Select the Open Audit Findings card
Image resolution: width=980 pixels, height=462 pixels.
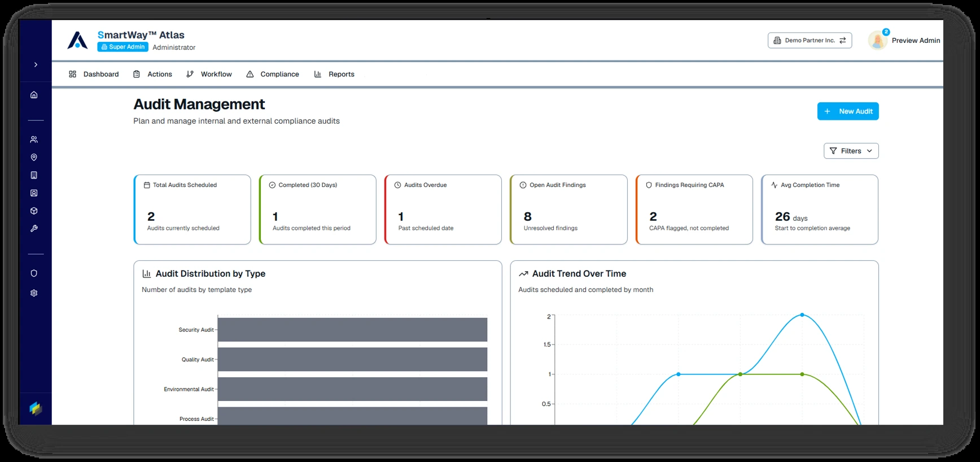568,210
